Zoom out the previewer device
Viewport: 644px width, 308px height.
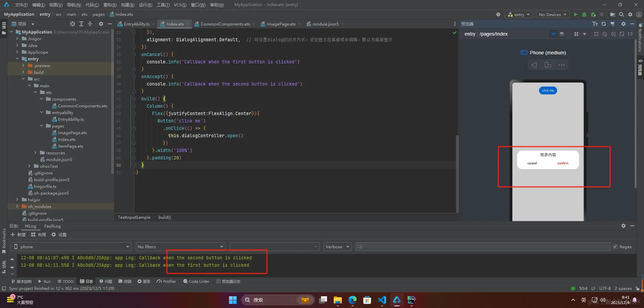[605, 34]
